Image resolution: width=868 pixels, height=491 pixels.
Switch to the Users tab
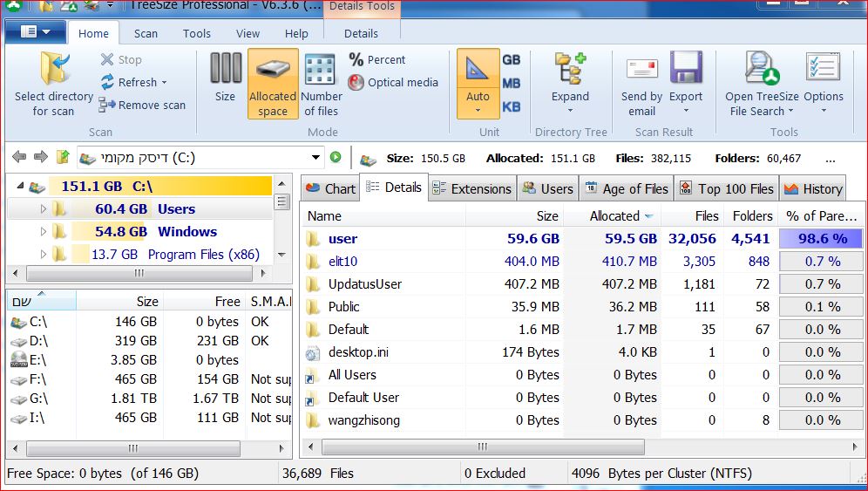(548, 189)
